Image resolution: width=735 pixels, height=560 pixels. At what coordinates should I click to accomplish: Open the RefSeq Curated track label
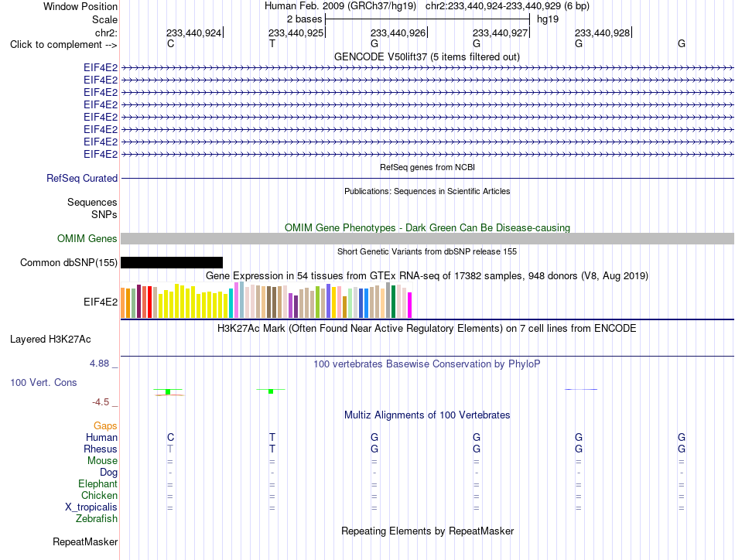pyautogui.click(x=82, y=178)
